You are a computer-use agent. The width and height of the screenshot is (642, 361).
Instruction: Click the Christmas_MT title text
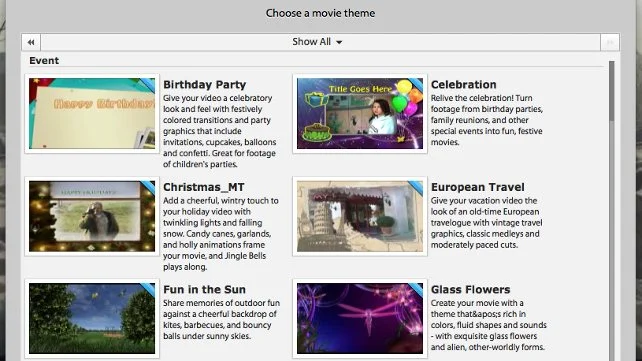pyautogui.click(x=204, y=187)
